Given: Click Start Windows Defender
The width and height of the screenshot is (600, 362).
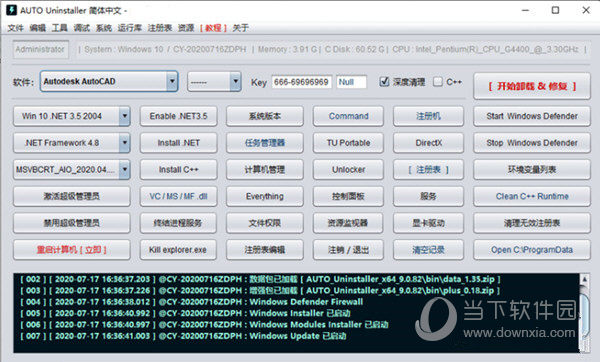Looking at the screenshot, I should 532,116.
